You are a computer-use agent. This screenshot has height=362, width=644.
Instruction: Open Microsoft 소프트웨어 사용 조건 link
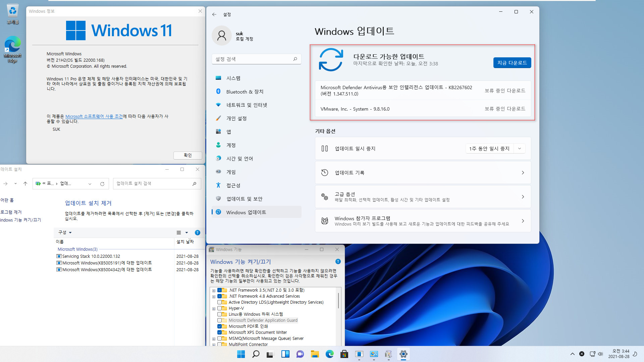pyautogui.click(x=94, y=116)
